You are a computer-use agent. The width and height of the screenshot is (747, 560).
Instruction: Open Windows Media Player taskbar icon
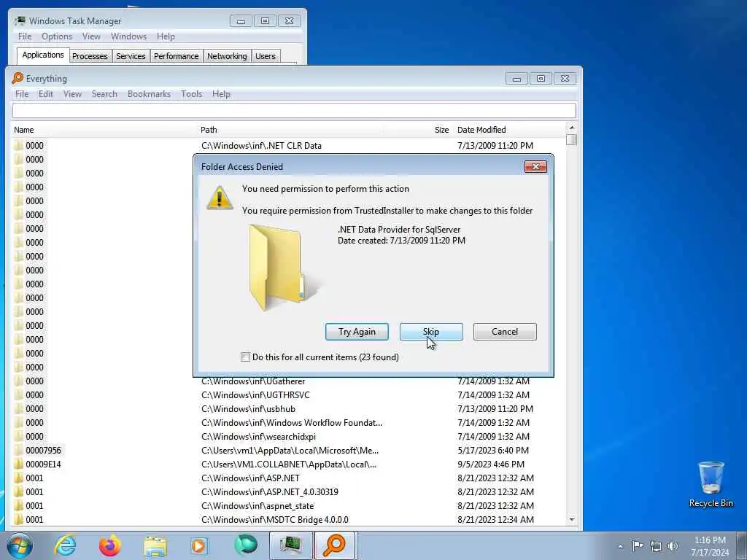click(x=200, y=545)
